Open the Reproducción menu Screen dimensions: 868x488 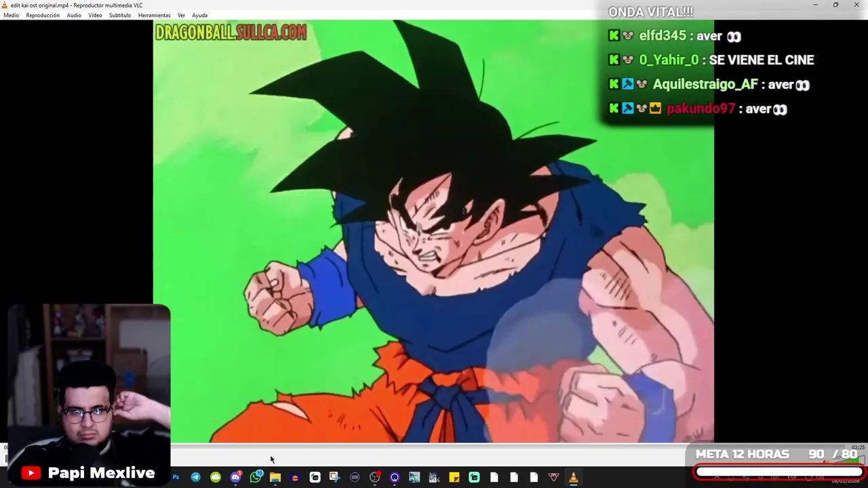[43, 15]
